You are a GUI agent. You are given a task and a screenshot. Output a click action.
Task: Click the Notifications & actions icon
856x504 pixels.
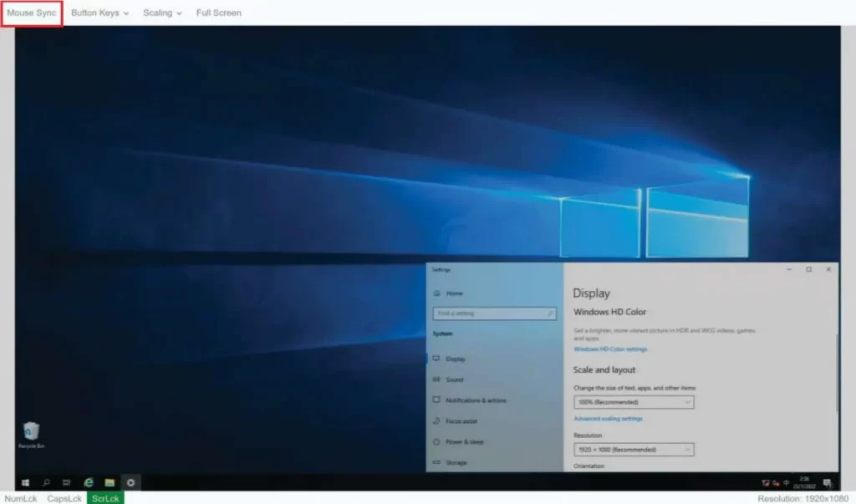pos(436,400)
